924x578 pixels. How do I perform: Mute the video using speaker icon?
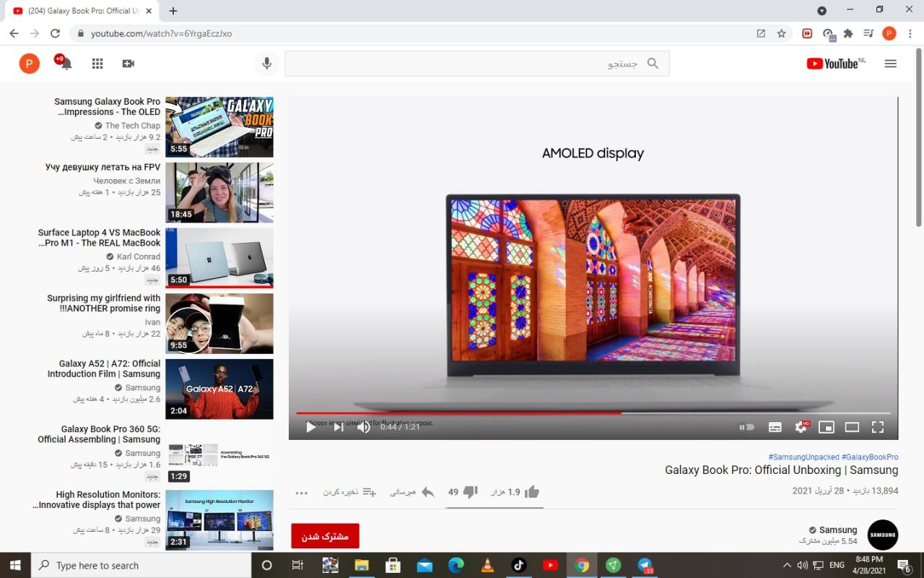coord(364,427)
